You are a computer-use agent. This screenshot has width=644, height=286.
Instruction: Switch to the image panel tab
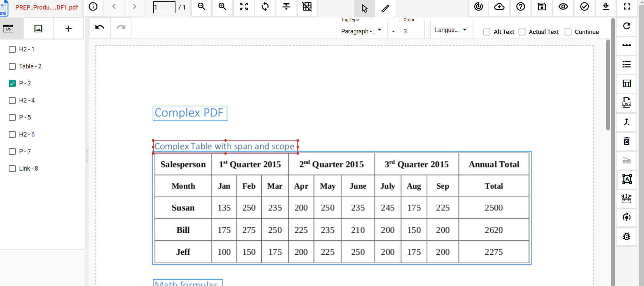coord(39,29)
